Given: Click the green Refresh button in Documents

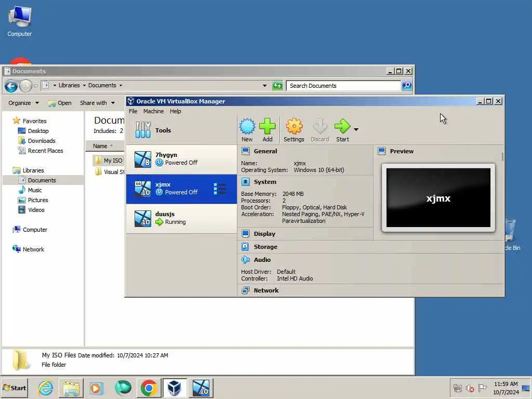Looking at the screenshot, I should point(277,86).
